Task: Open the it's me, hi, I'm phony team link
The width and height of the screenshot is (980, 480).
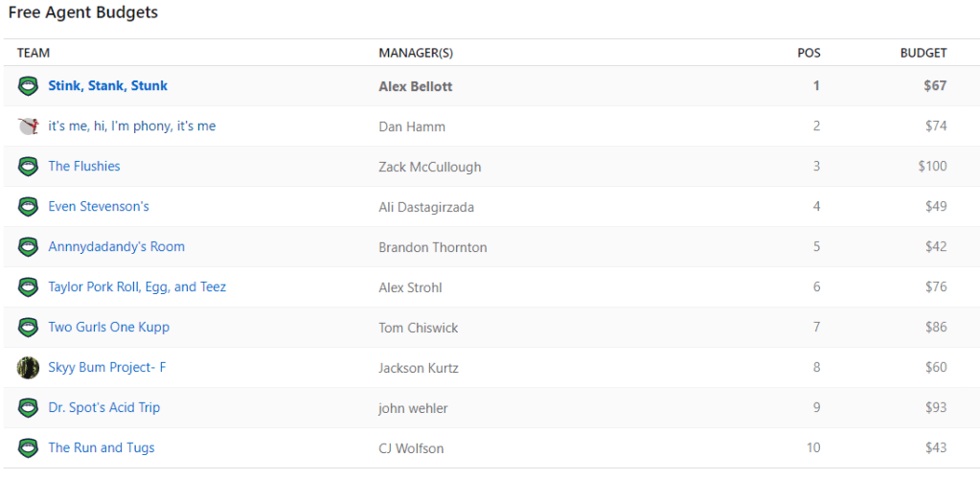Action: (x=131, y=126)
